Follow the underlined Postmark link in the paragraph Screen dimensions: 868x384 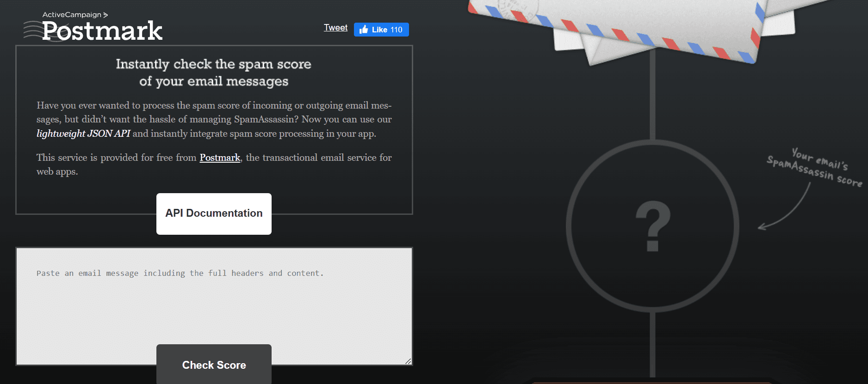(x=220, y=158)
